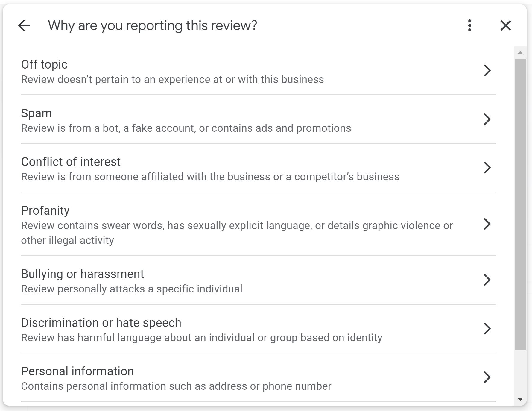Click the Personal information chevron arrow
The image size is (532, 411).
[x=487, y=377]
